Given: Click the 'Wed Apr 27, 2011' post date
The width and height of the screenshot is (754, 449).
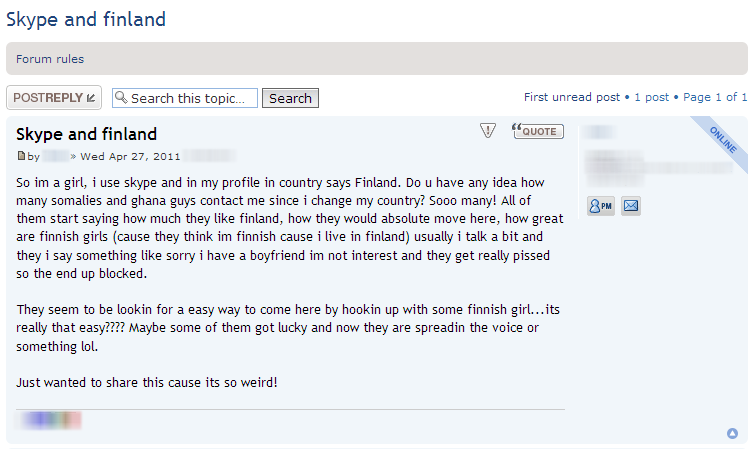Looking at the screenshot, I should click(130, 156).
